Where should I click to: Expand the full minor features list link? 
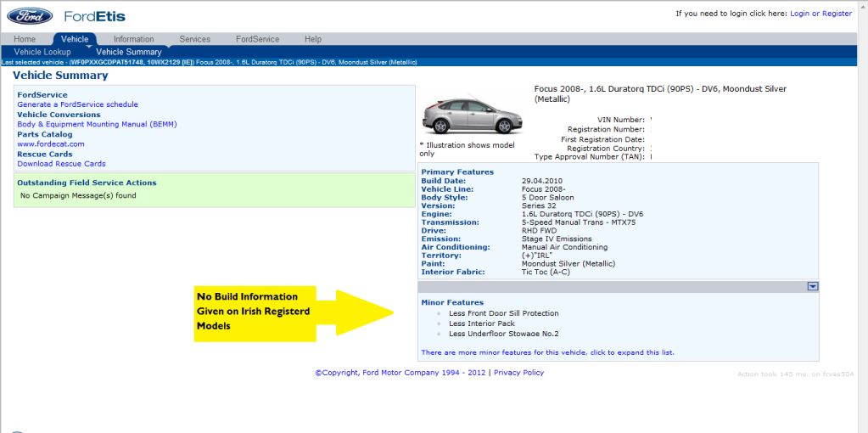[x=547, y=352]
